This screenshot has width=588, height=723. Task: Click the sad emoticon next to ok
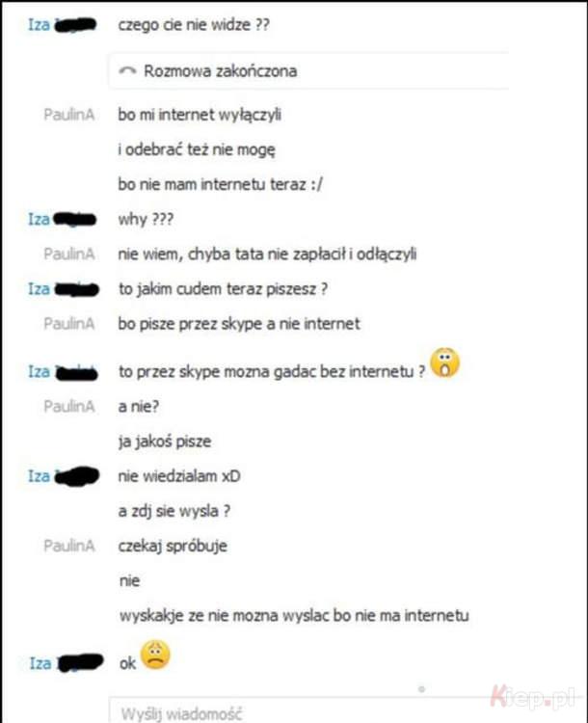(x=155, y=655)
